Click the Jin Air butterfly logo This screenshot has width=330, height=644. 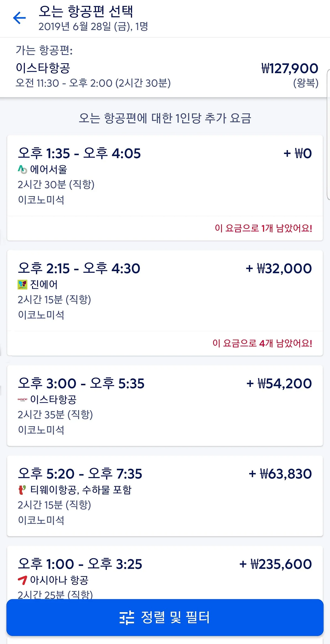[22, 285]
